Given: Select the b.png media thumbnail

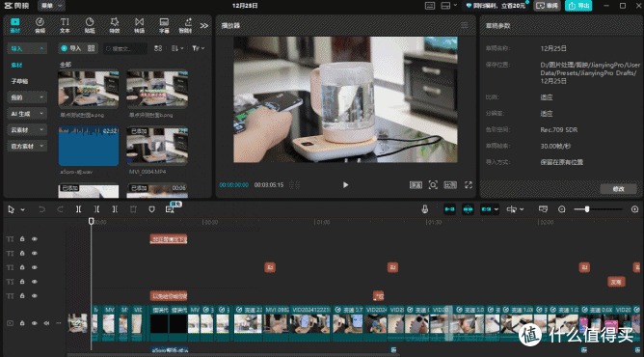Looking at the screenshot, I should 157,89.
